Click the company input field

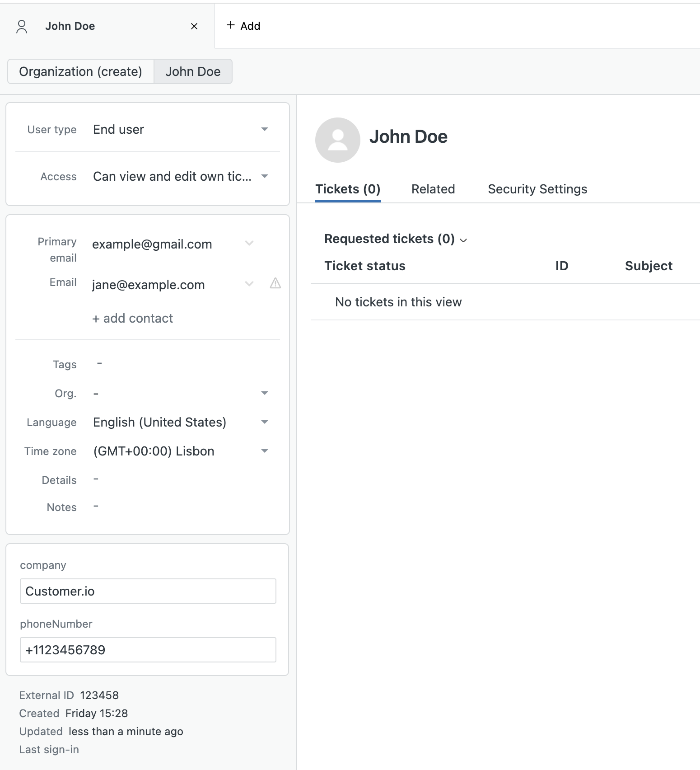(x=148, y=591)
